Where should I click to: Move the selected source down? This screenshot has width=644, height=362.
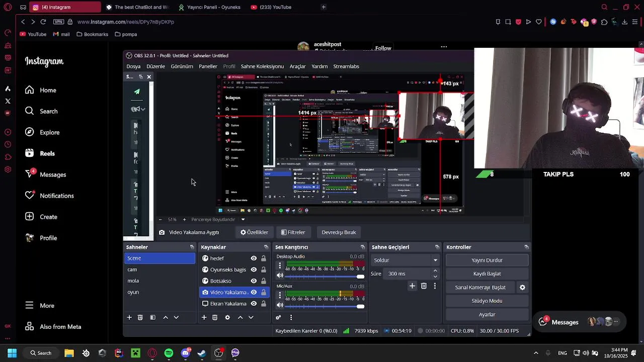coord(251,317)
